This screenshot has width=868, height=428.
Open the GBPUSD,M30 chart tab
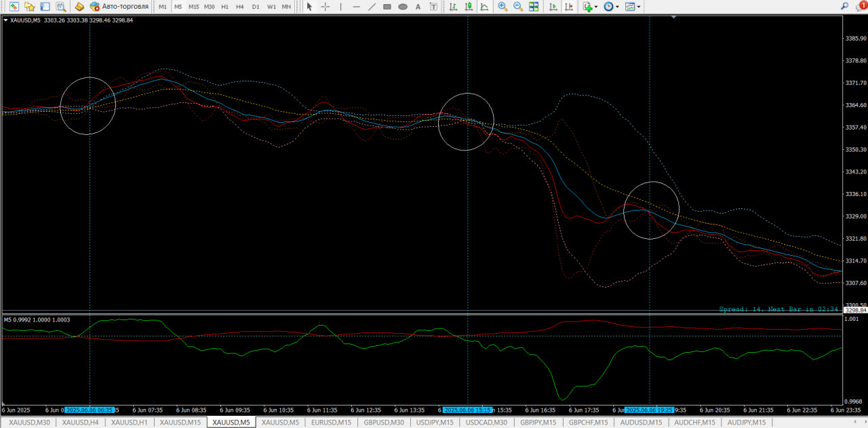pyautogui.click(x=384, y=423)
